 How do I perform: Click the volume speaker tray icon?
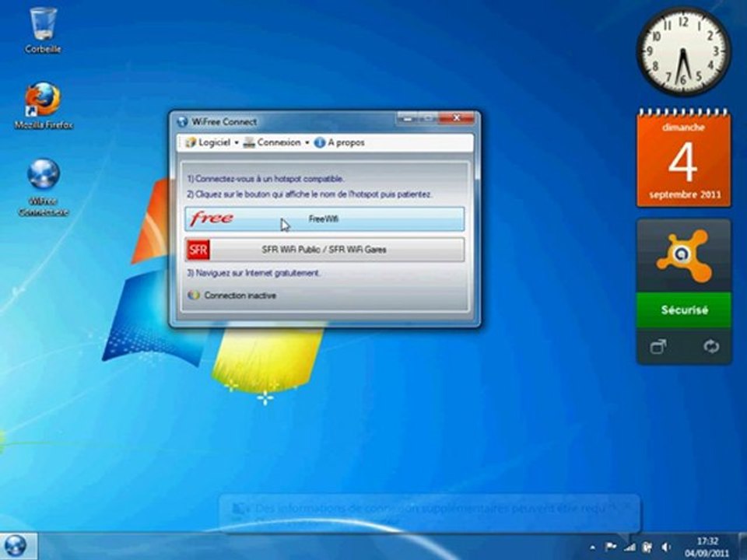(x=667, y=548)
